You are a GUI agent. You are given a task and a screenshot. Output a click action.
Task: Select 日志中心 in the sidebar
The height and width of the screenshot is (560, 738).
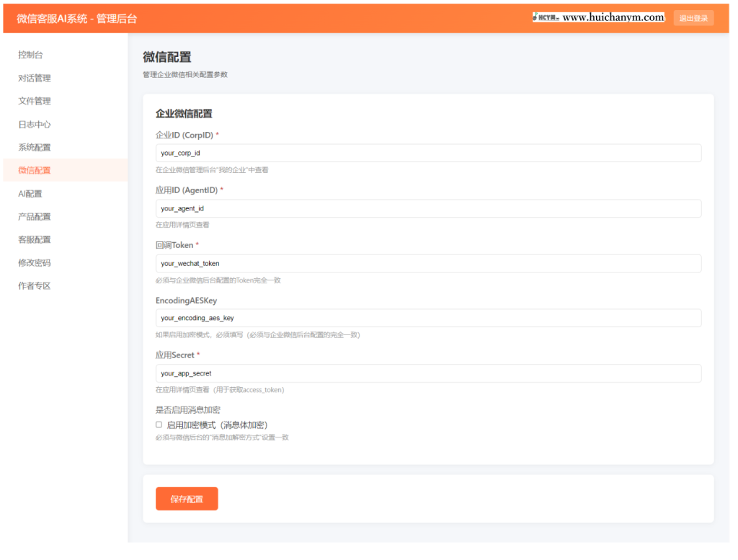click(35, 124)
